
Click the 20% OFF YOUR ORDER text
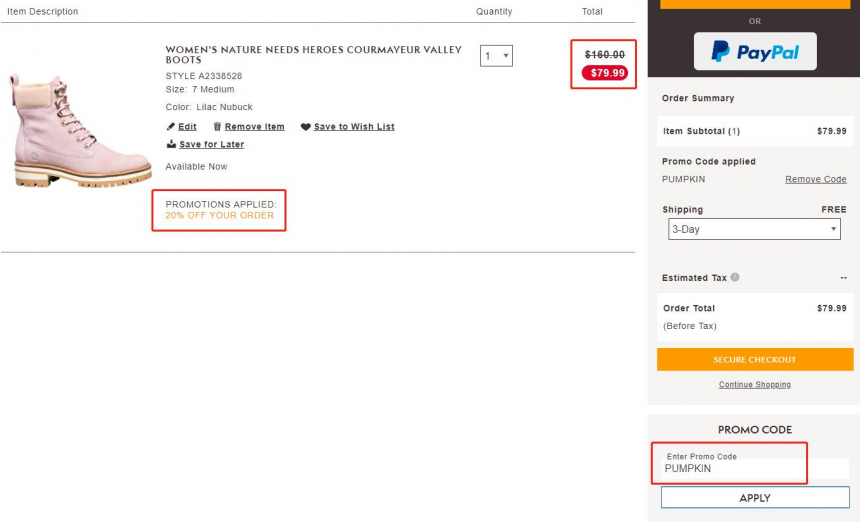pyautogui.click(x=219, y=215)
